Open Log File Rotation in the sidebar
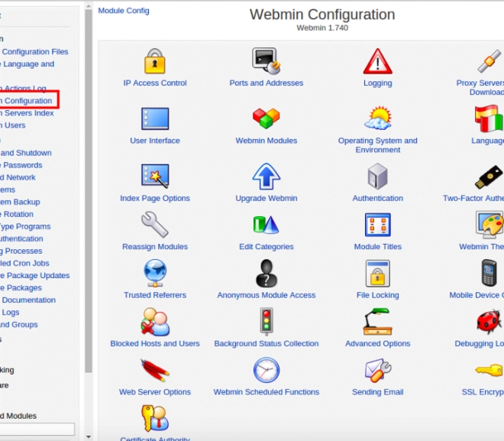The image size is (504, 441). pos(17,214)
